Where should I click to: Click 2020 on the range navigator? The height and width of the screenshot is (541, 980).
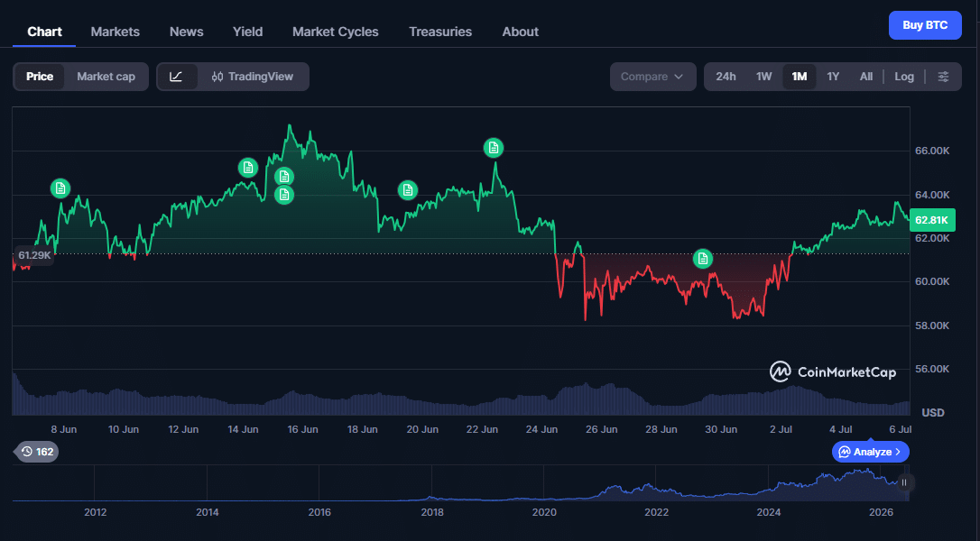click(544, 512)
